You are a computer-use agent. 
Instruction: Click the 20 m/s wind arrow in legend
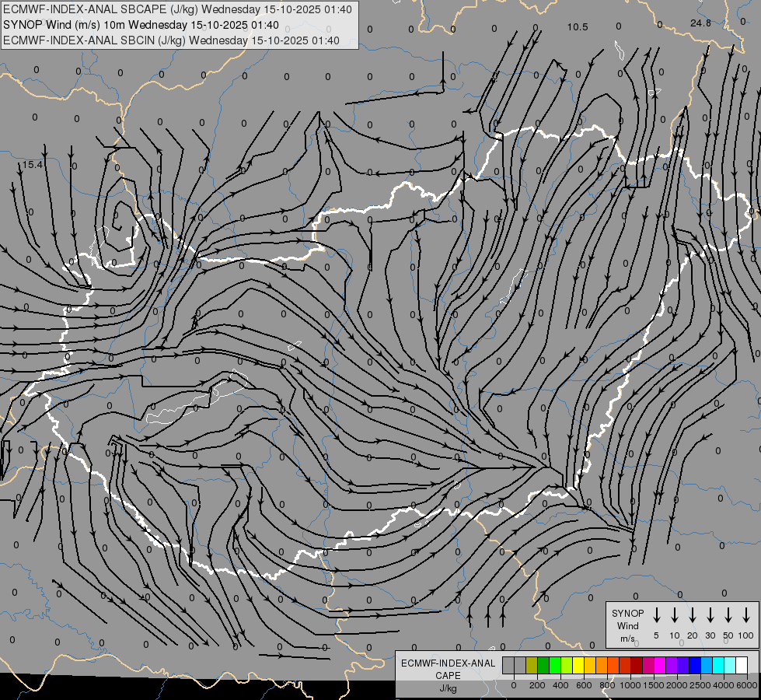693,614
